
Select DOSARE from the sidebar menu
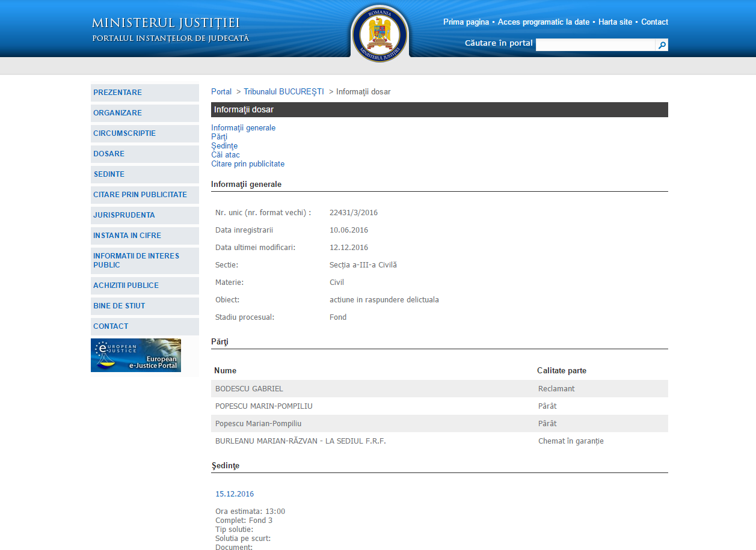coord(109,154)
